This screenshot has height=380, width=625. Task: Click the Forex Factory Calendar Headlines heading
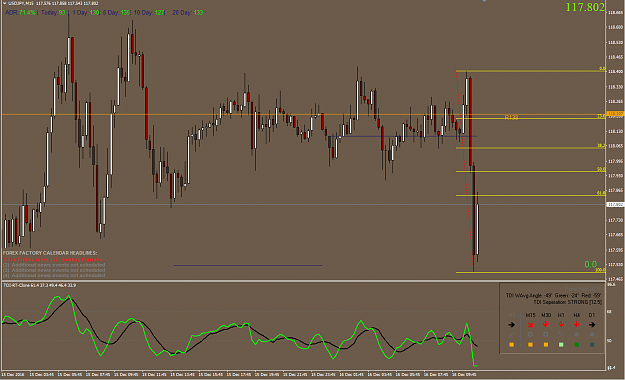pyautogui.click(x=50, y=253)
